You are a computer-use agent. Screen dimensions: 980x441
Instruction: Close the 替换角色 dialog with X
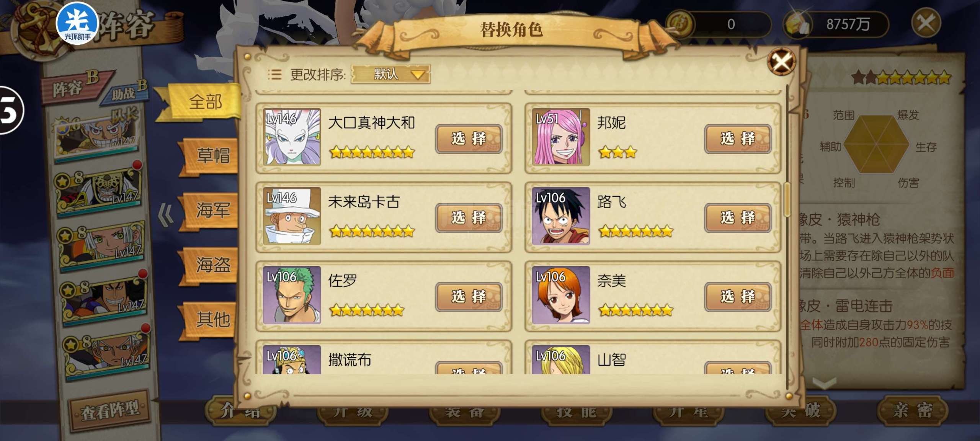[x=781, y=61]
